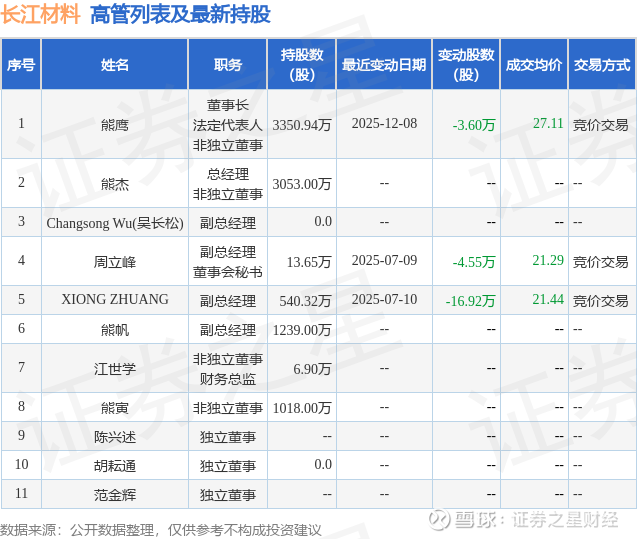This screenshot has width=637, height=539.
Task: Click the date 2025-12-08
Action: 384,123
